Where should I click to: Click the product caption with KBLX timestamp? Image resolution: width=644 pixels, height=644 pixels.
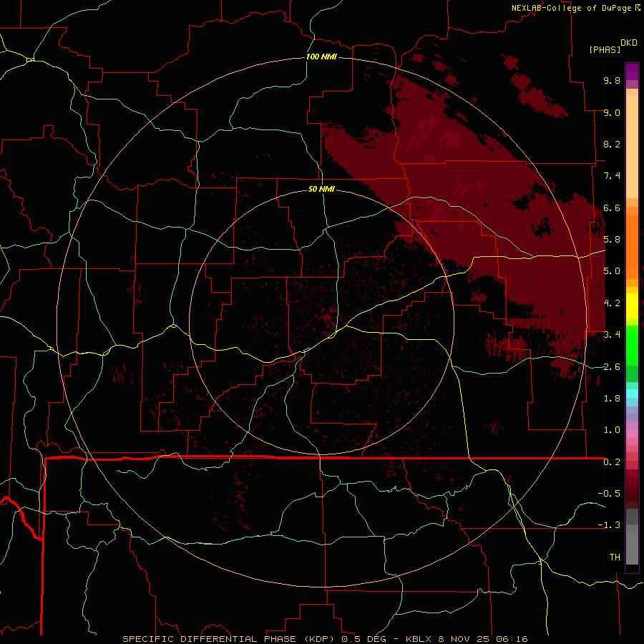tap(325, 639)
